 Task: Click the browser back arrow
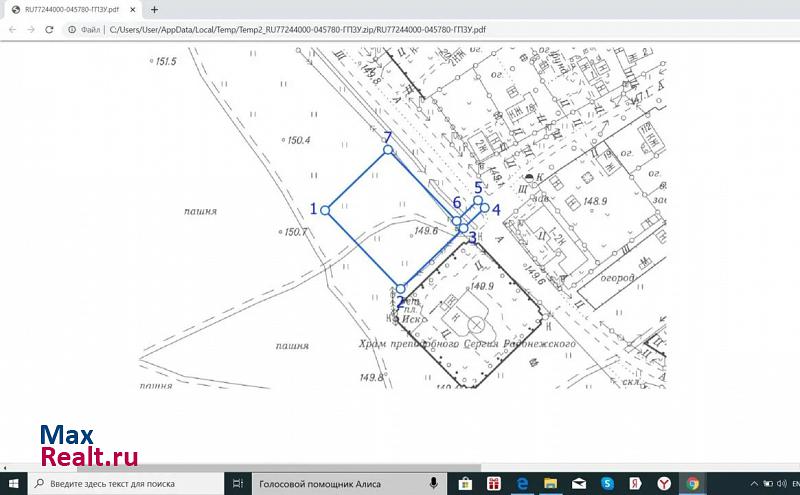click(11, 30)
